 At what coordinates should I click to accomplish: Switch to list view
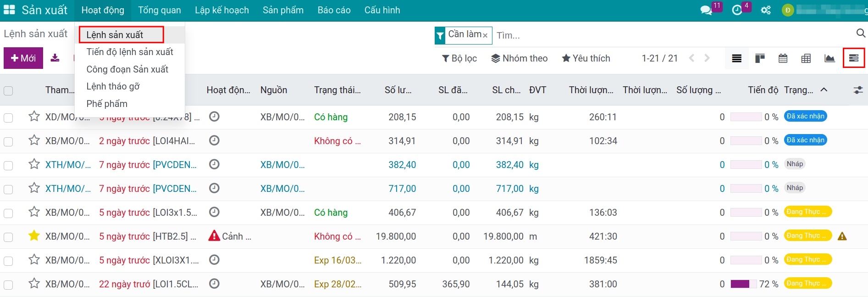pyautogui.click(x=737, y=58)
